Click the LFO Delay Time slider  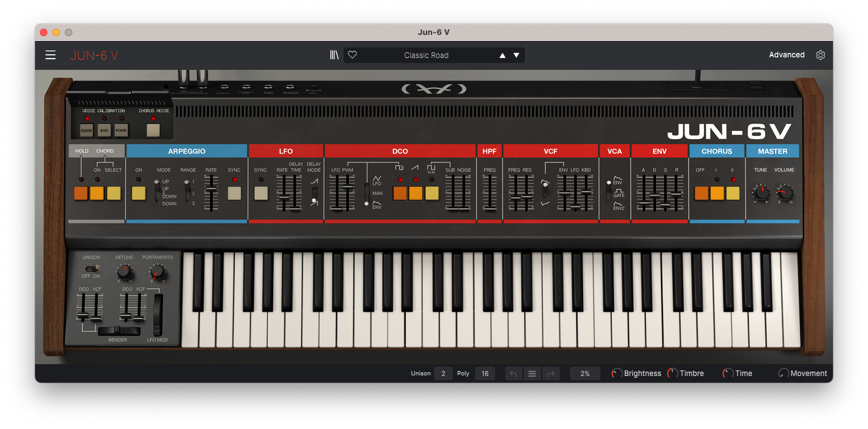coord(296,193)
